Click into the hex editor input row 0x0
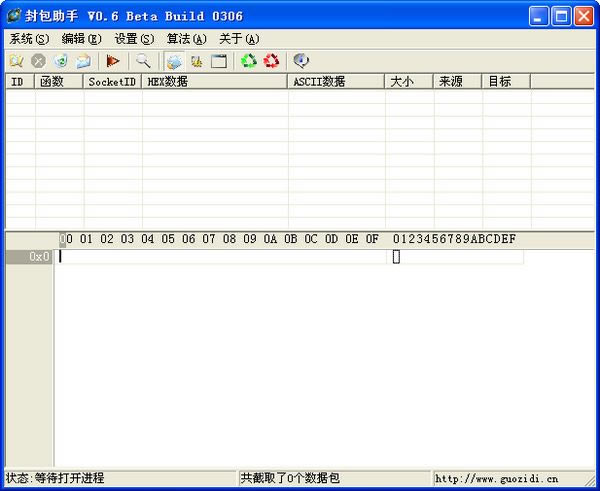 pyautogui.click(x=222, y=257)
